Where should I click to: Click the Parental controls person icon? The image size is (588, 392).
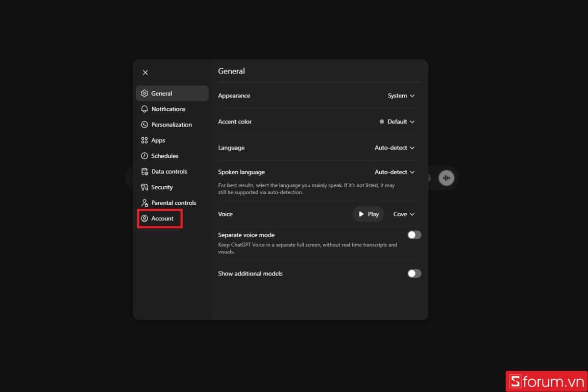[145, 203]
